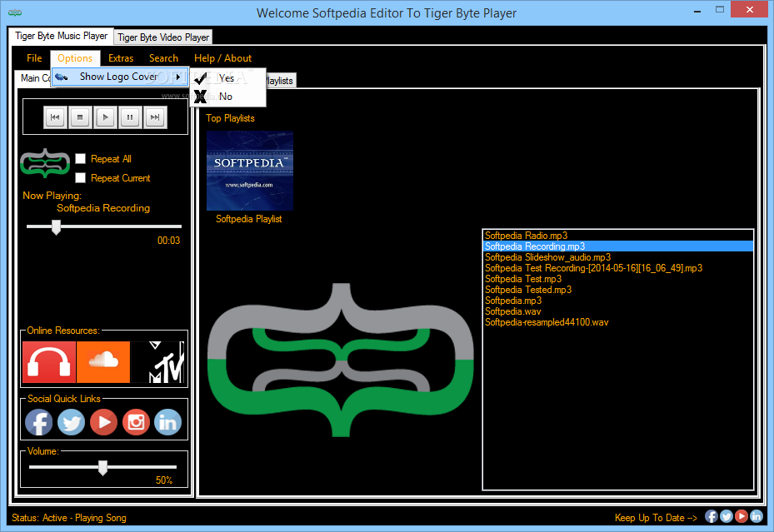This screenshot has height=532, width=774.
Task: Click the app icon in the title bar
Action: point(15,12)
